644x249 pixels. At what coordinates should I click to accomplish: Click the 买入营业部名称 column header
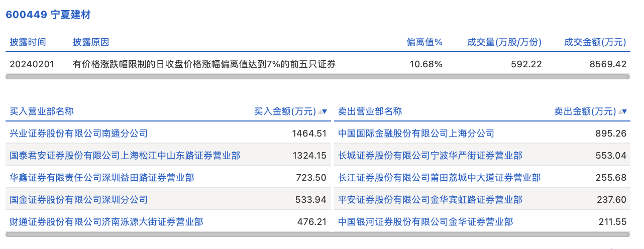[42, 111]
